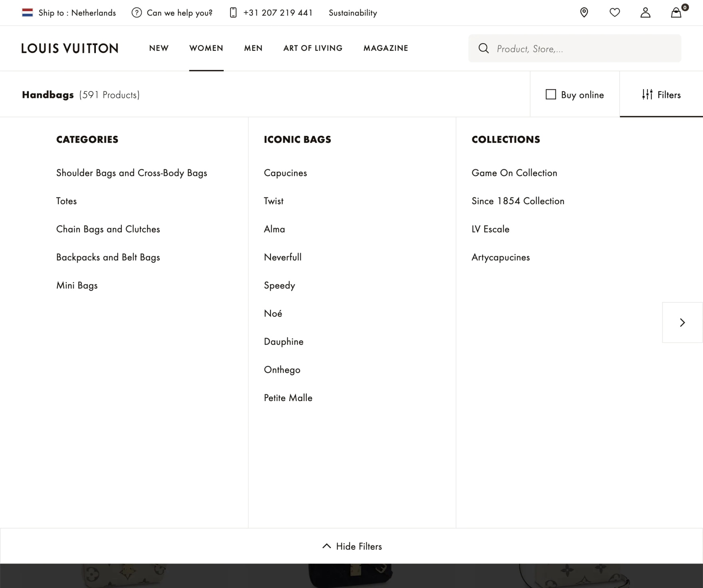Image resolution: width=703 pixels, height=588 pixels.
Task: Select the Neverfull iconic bag filter
Action: [283, 257]
